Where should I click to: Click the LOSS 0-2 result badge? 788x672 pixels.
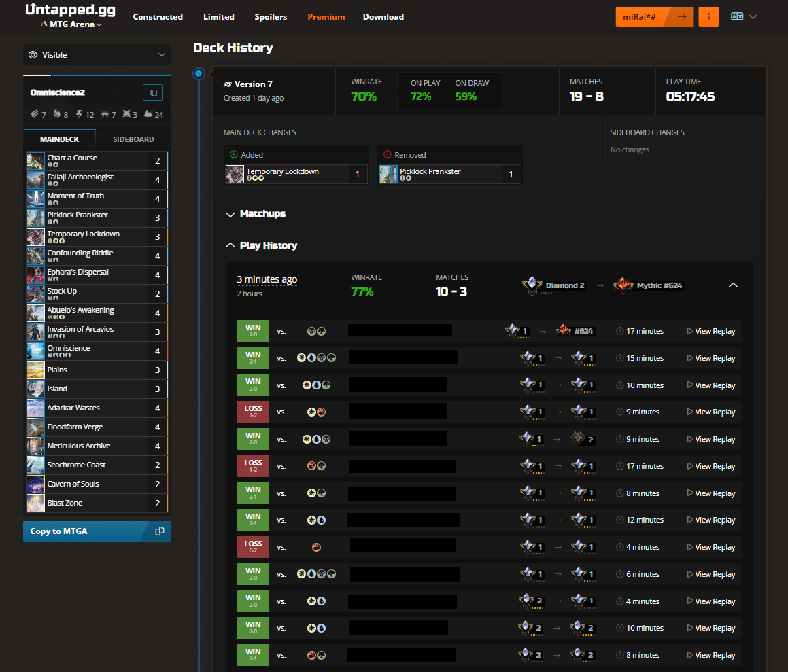(253, 547)
